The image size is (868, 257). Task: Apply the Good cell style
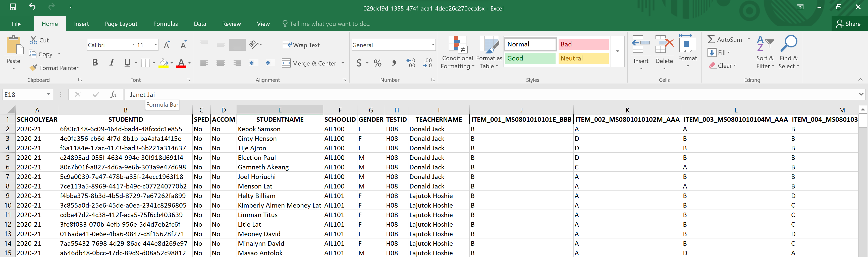click(529, 58)
